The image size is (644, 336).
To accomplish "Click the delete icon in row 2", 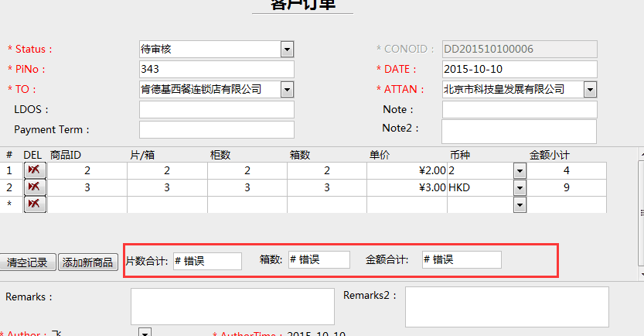I will click(x=35, y=187).
